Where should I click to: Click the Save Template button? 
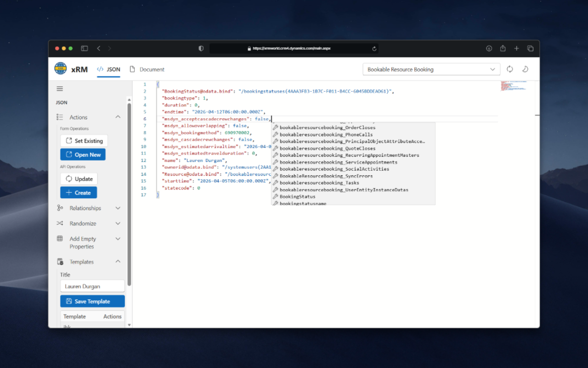(92, 301)
